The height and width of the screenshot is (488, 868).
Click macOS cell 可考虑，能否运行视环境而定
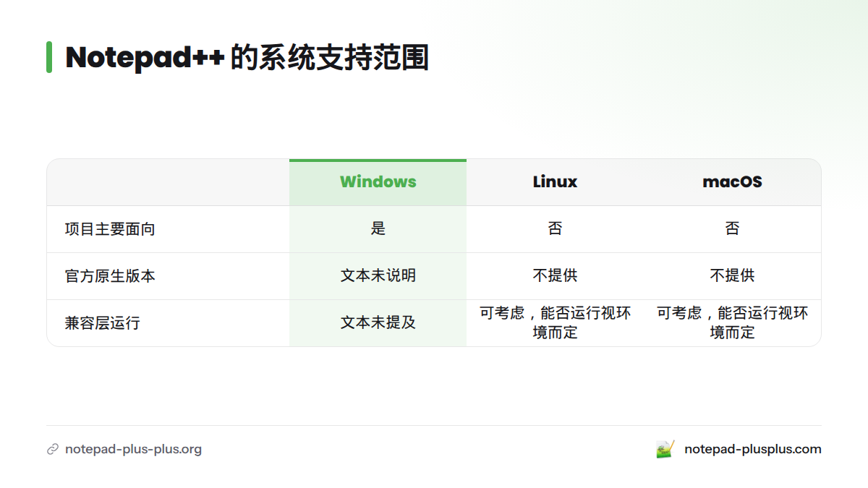[732, 323]
